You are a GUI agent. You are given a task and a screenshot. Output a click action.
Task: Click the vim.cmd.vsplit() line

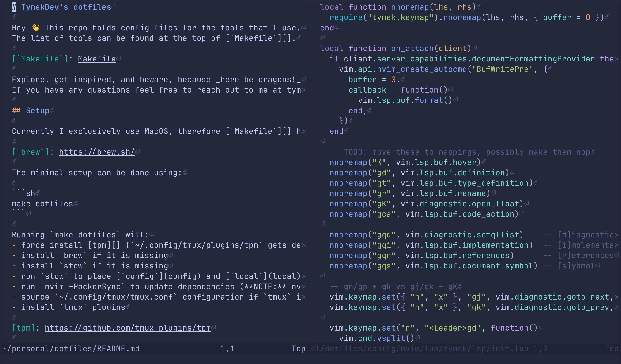click(x=376, y=338)
